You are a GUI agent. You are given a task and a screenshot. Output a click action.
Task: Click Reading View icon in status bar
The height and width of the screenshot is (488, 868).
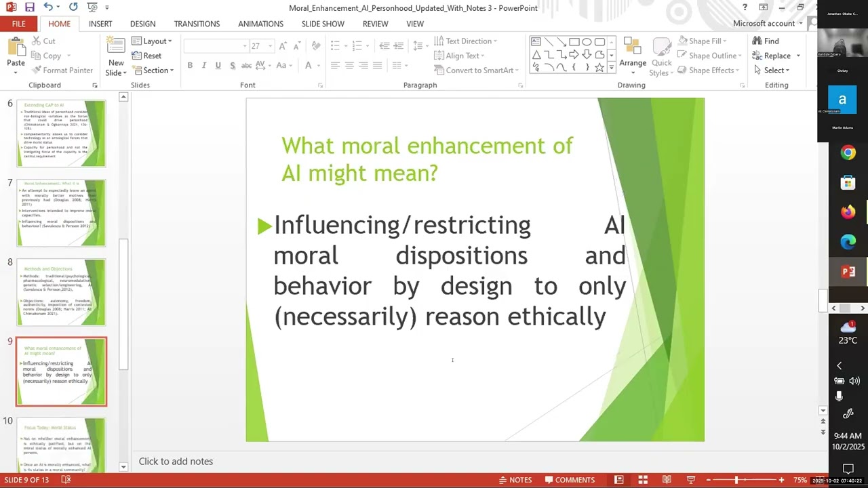667,480
